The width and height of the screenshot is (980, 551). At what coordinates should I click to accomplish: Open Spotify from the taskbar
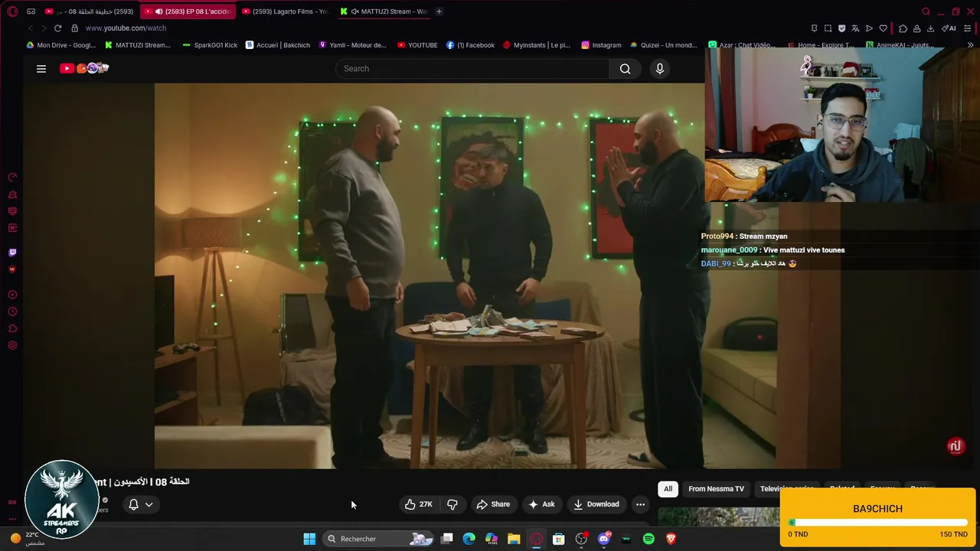[x=648, y=539]
